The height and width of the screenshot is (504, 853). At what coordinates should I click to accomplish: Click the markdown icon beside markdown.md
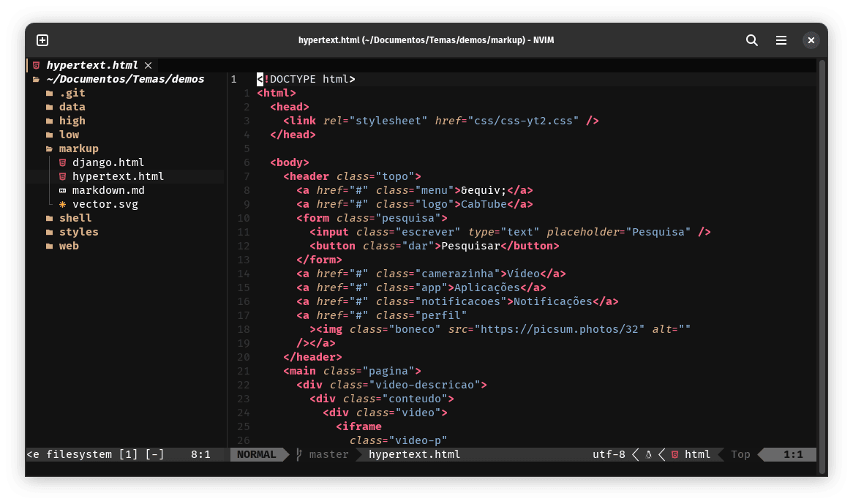pyautogui.click(x=63, y=190)
